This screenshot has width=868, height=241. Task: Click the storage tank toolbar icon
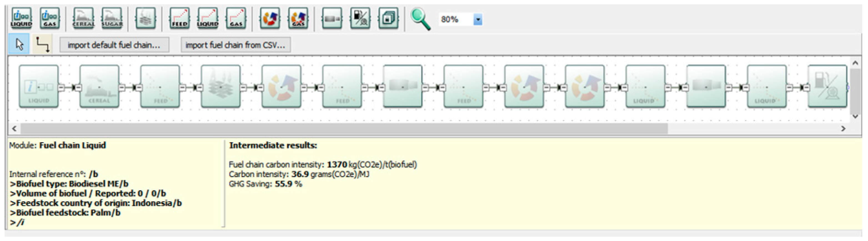pyautogui.click(x=332, y=18)
